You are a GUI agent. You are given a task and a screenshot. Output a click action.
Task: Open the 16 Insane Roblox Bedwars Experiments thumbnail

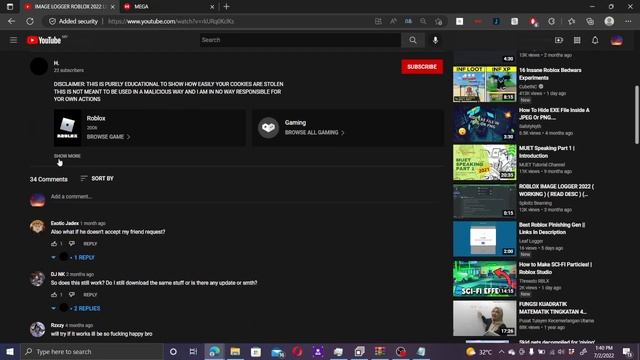(x=484, y=84)
